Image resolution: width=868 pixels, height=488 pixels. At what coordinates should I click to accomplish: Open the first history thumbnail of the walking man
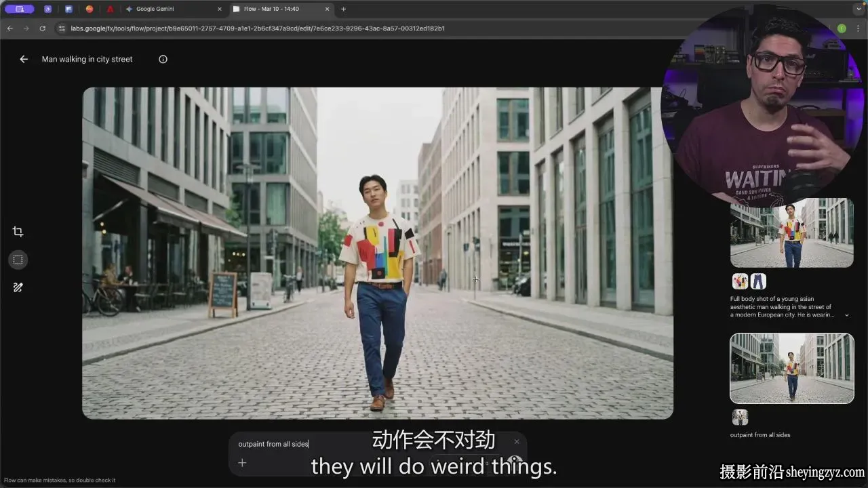(792, 232)
